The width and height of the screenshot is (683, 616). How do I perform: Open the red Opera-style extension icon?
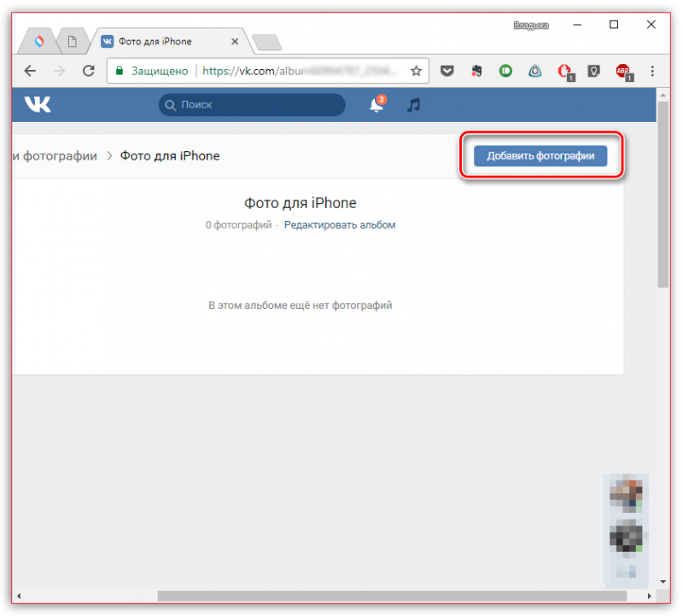click(x=565, y=72)
